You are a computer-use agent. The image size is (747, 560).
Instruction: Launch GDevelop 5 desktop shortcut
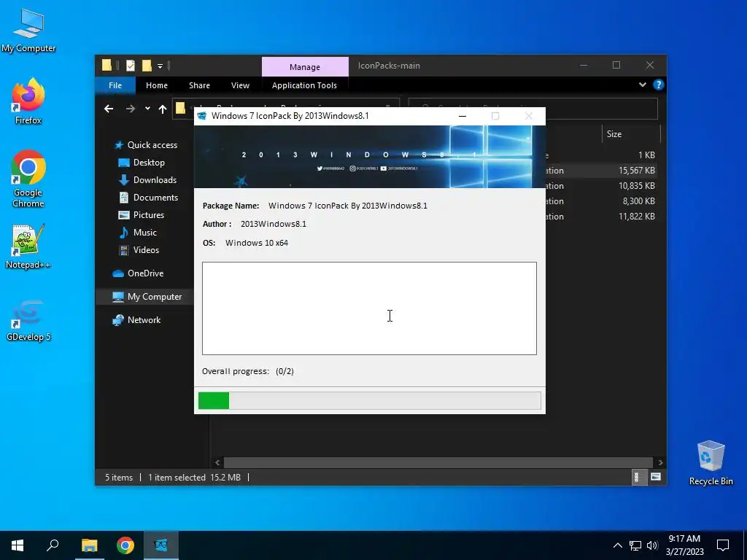pos(28,320)
